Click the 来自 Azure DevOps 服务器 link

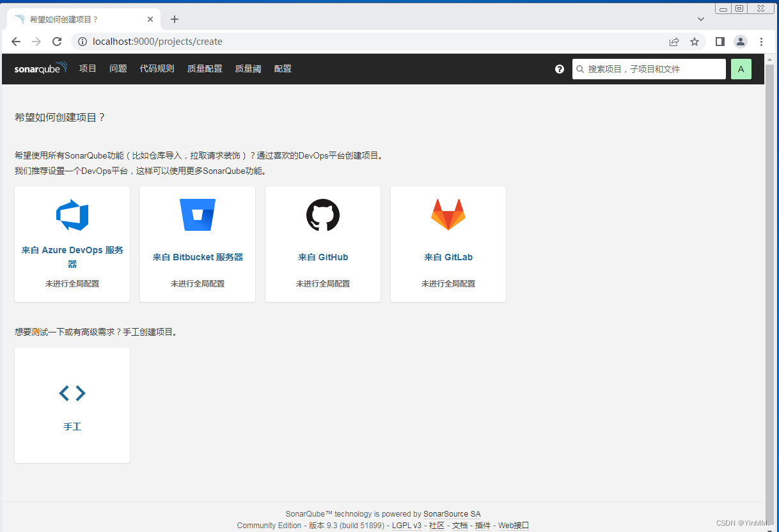tap(72, 257)
